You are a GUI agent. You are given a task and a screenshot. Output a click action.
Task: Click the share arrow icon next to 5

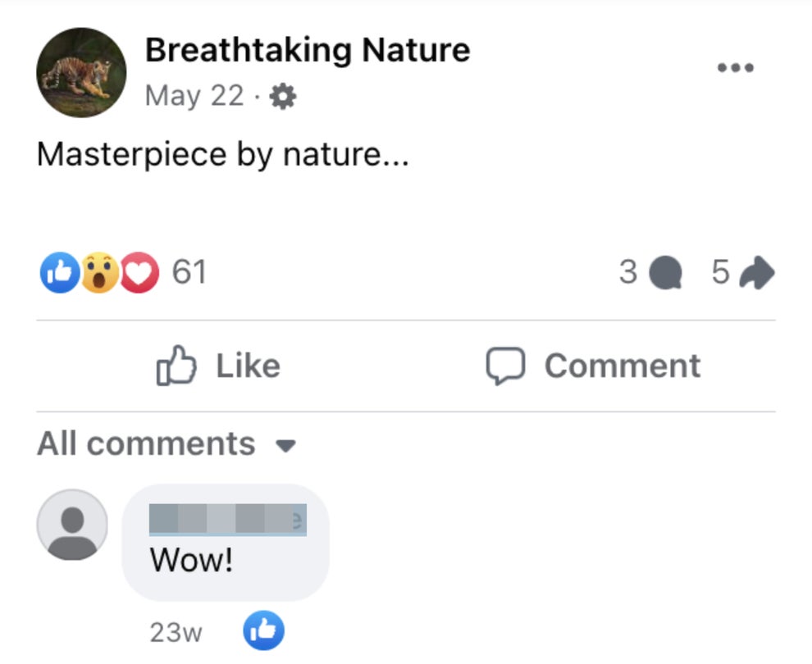tap(759, 273)
